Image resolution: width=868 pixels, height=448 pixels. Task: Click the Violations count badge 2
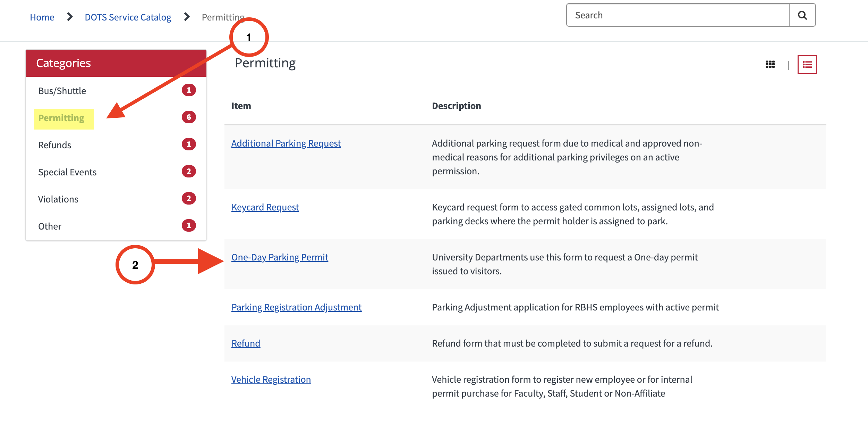click(x=189, y=199)
